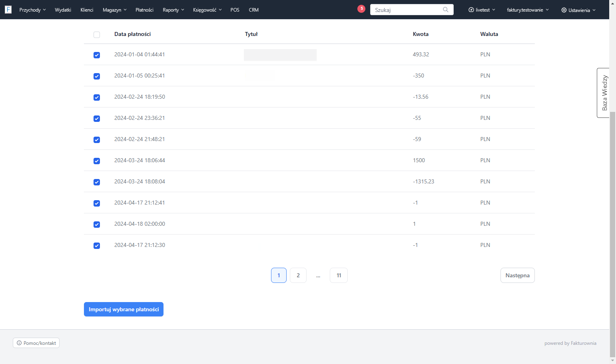The image size is (616, 364).
Task: Click the search magnifier icon
Action: click(x=446, y=10)
